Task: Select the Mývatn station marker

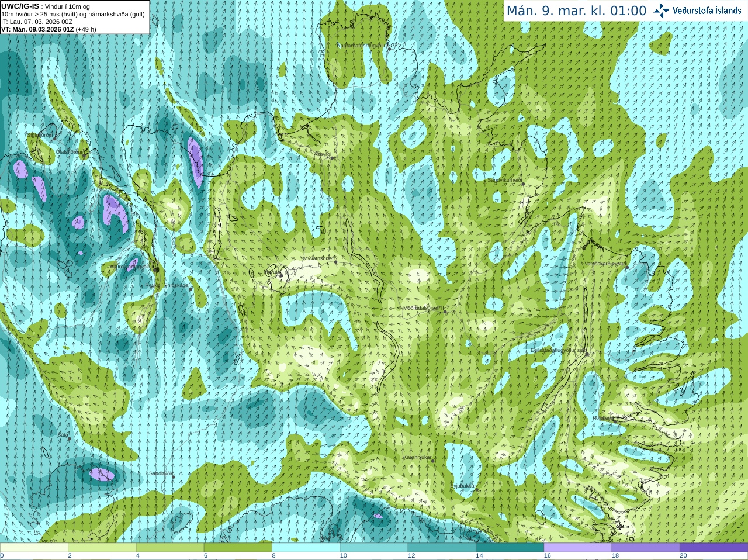Action: (281, 275)
